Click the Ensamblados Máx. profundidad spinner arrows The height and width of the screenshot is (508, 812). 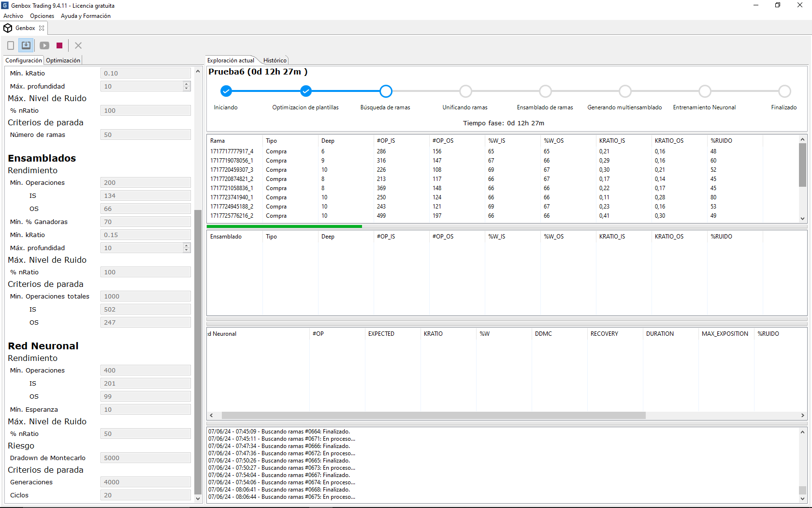tap(187, 248)
